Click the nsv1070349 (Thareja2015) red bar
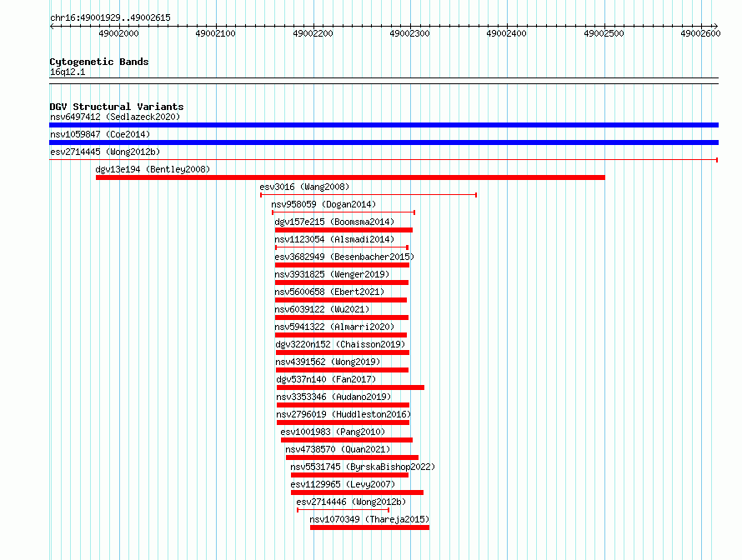Viewport: 742px width, 560px height. point(369,527)
